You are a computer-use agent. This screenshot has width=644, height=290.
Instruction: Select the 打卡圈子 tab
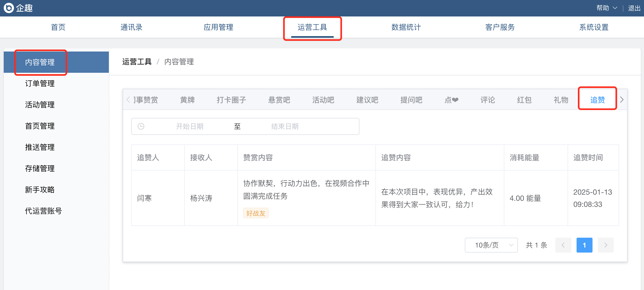tap(231, 100)
